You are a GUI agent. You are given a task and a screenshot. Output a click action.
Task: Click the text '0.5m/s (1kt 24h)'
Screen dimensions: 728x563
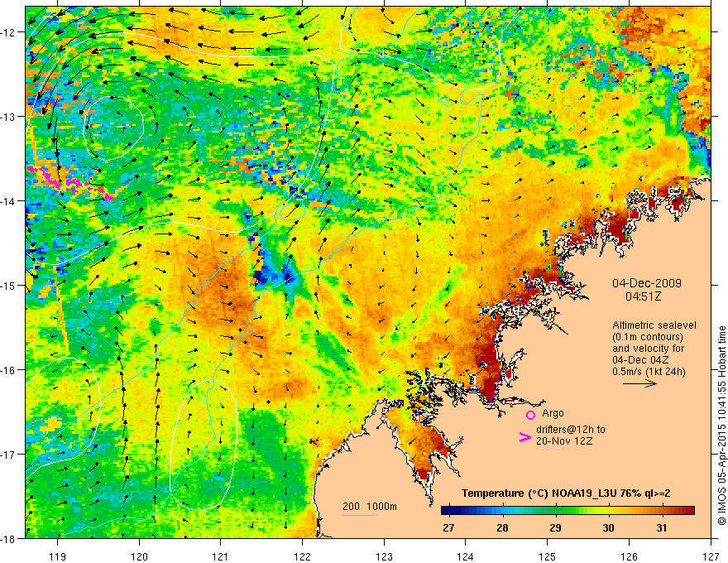pos(649,372)
